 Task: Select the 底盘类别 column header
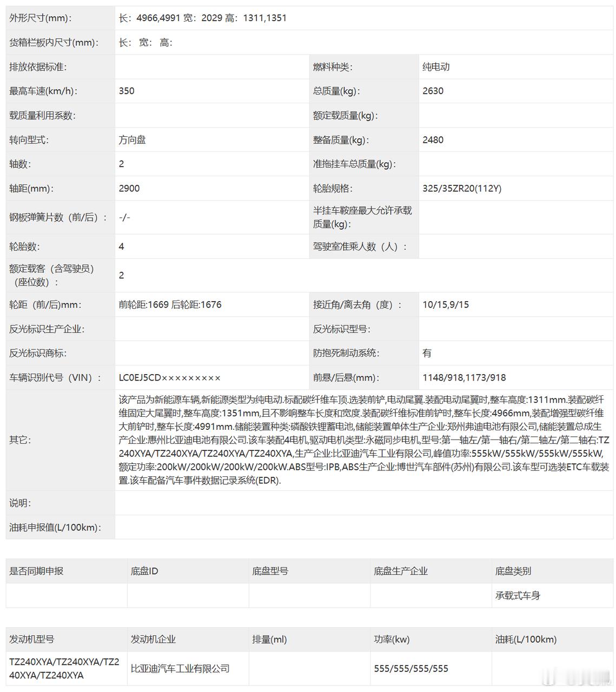pyautogui.click(x=513, y=571)
